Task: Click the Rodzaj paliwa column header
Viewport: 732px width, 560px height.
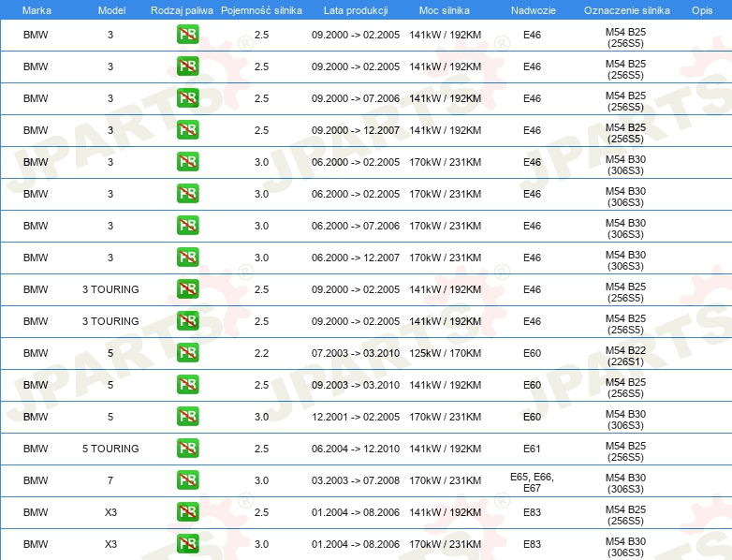Action: pyautogui.click(x=182, y=10)
